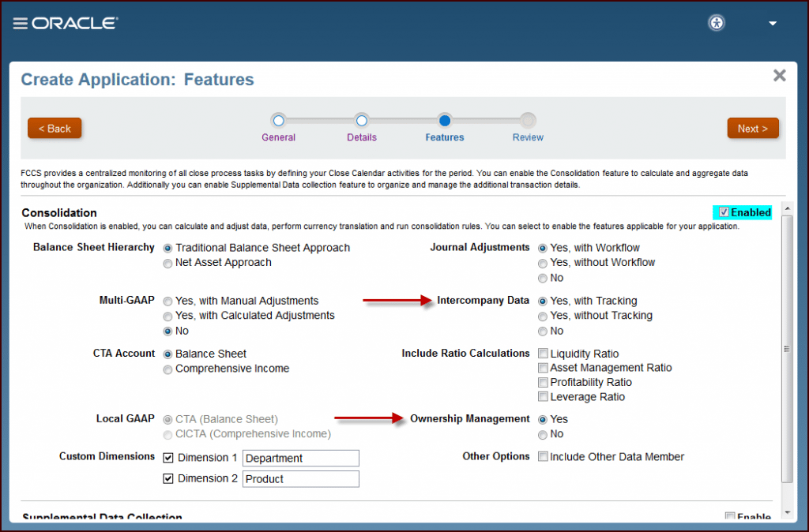Choose Multi-GAAP Yes, with Calculated Adjustments
Screen dimensions: 809x532
(167, 317)
